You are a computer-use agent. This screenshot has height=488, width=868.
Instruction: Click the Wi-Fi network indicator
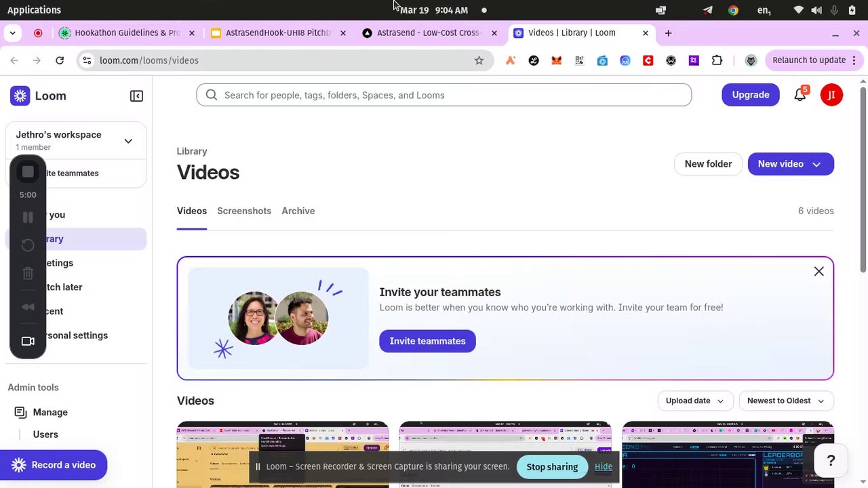tap(799, 10)
